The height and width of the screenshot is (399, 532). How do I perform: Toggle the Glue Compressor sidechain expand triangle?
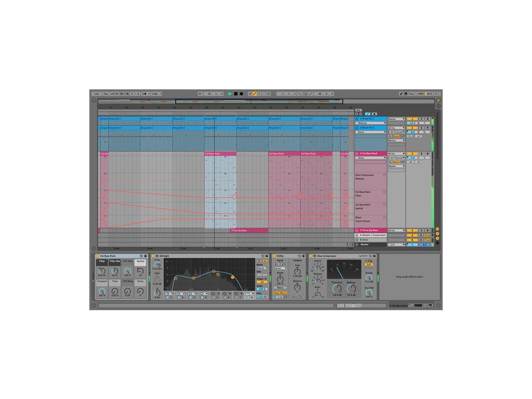point(315,256)
